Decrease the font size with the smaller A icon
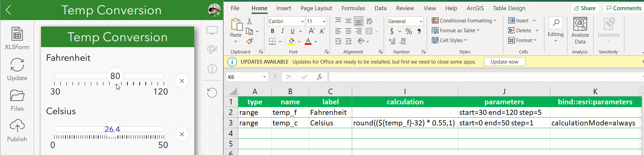This screenshot has height=155, width=644. (322, 31)
